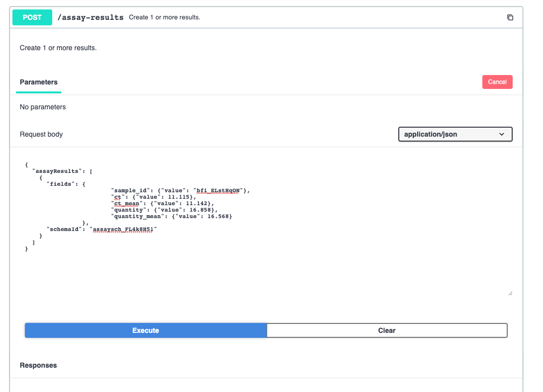Cancel the try-it-out mode

pyautogui.click(x=497, y=82)
